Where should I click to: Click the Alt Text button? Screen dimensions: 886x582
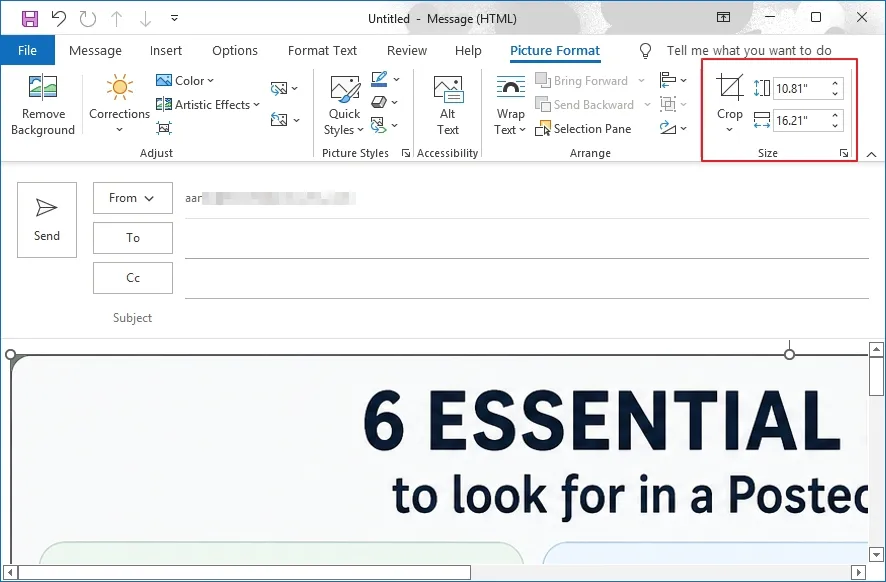(x=448, y=105)
